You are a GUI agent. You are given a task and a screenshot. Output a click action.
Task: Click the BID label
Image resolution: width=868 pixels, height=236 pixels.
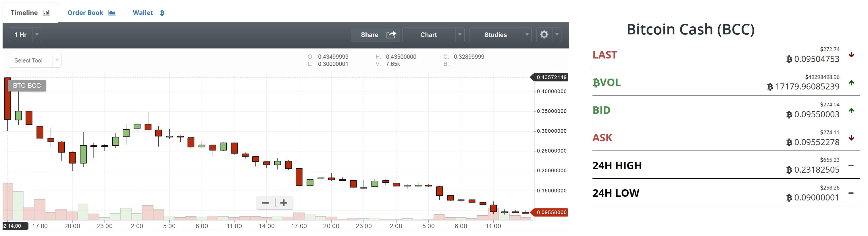[601, 110]
